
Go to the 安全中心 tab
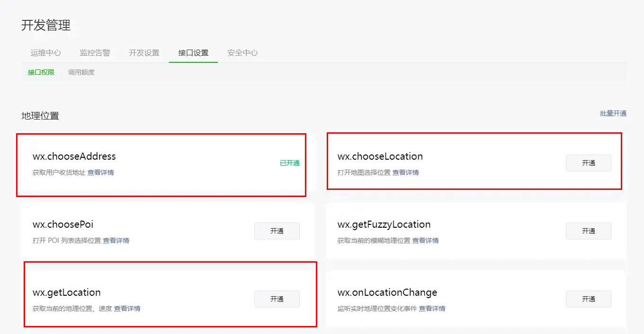click(243, 53)
